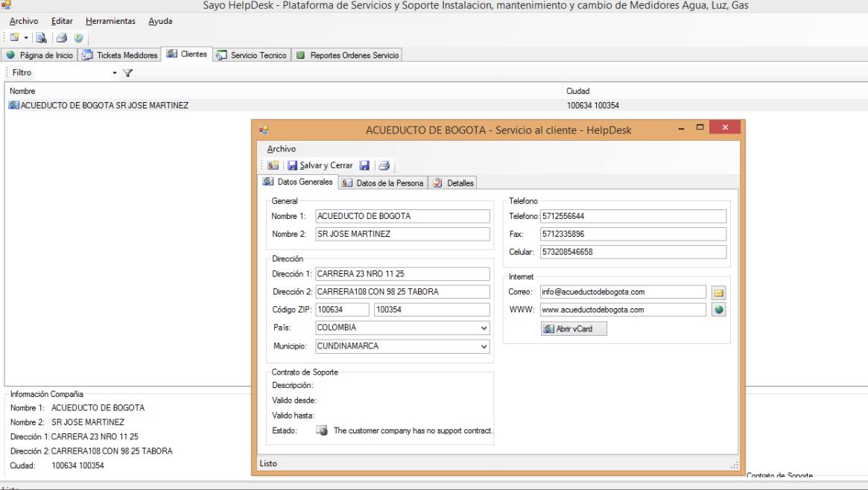Open the Archivo menu in main window

pyautogui.click(x=24, y=21)
